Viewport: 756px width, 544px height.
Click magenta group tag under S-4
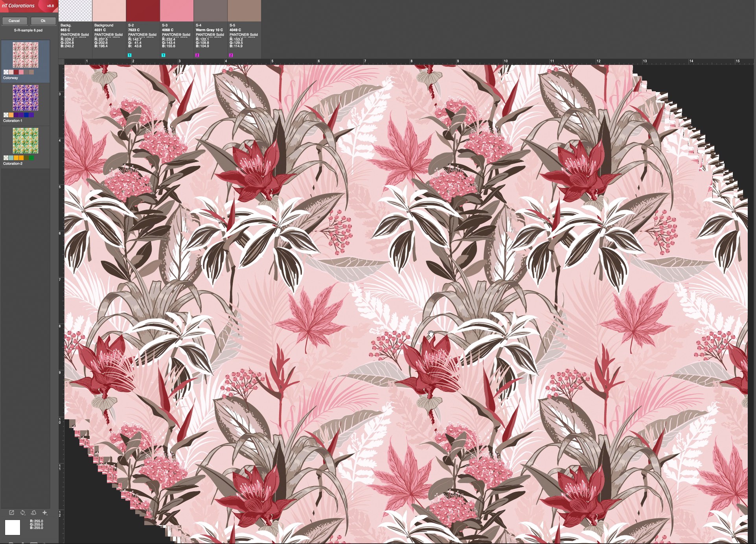197,55
